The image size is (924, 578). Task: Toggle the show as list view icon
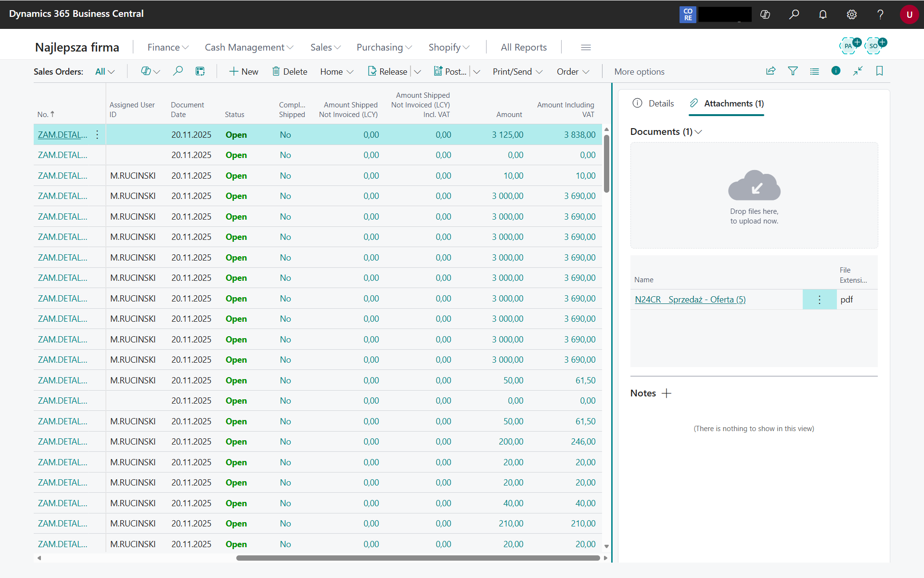(x=814, y=71)
